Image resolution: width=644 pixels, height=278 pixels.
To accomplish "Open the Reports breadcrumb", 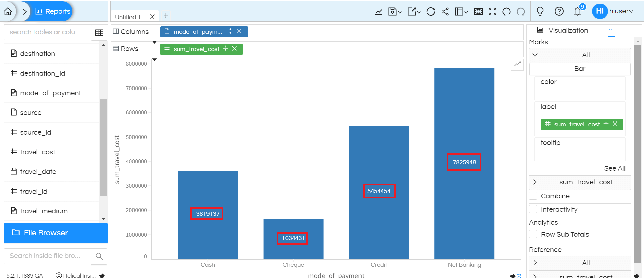I will pyautogui.click(x=53, y=11).
